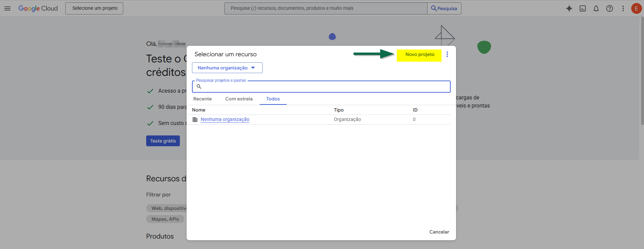This screenshot has width=644, height=249.
Task: Click the Gemini sparkle icon
Action: pyautogui.click(x=569, y=8)
